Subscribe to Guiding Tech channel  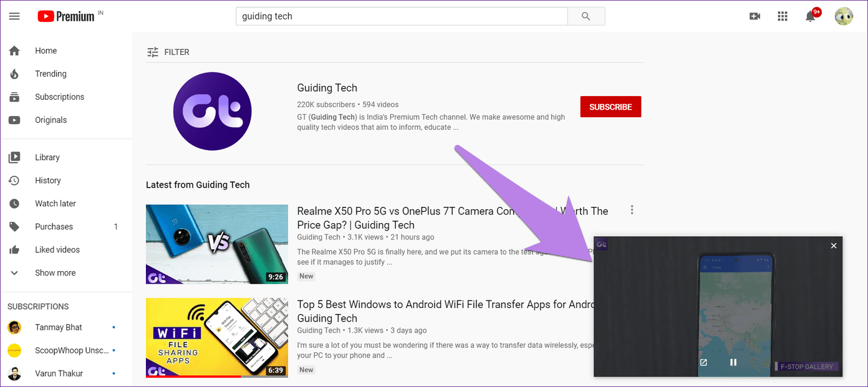pos(610,107)
